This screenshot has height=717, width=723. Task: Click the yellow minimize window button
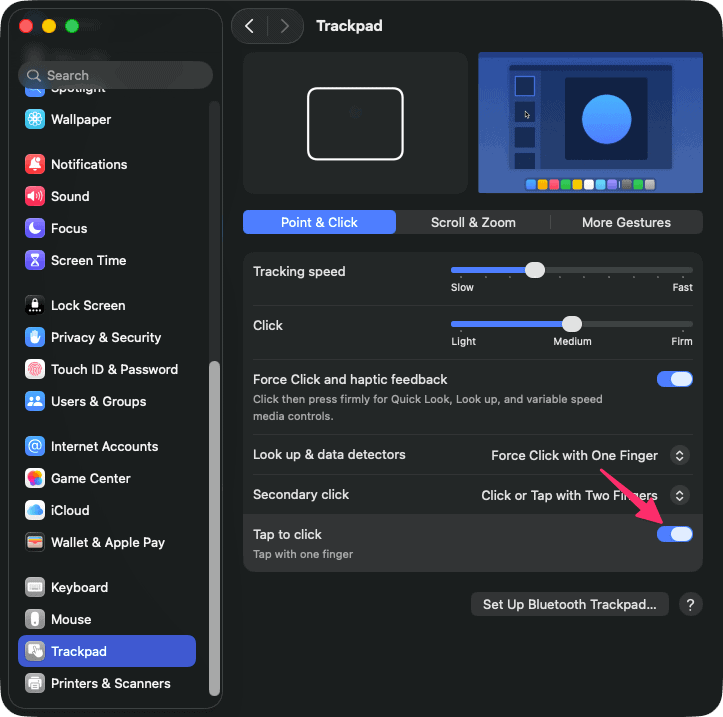pyautogui.click(x=49, y=26)
